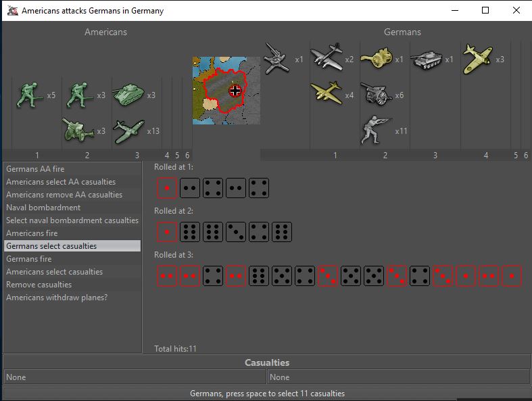Select the 'Germans fire' step
This screenshot has width=532, height=401.
[72, 259]
